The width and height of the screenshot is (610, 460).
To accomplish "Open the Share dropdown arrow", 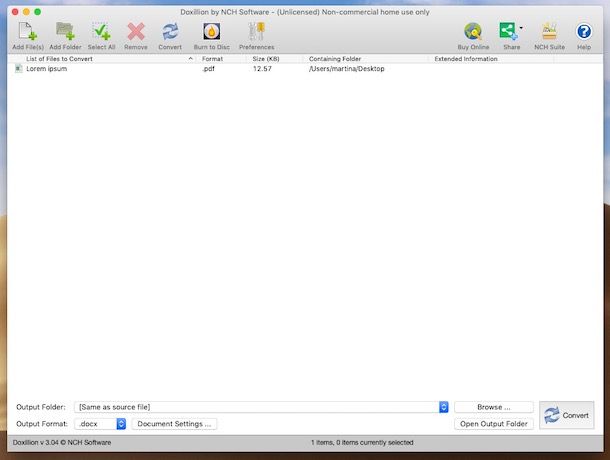I will tap(521, 28).
